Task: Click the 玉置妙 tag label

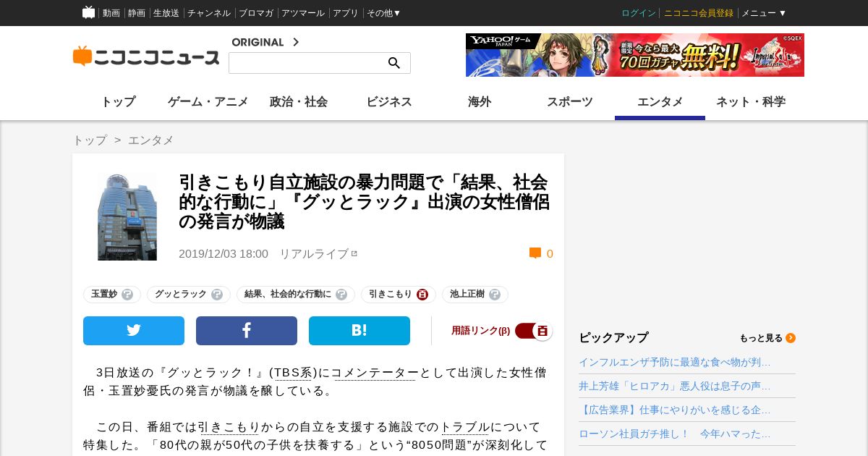Action: pos(104,295)
